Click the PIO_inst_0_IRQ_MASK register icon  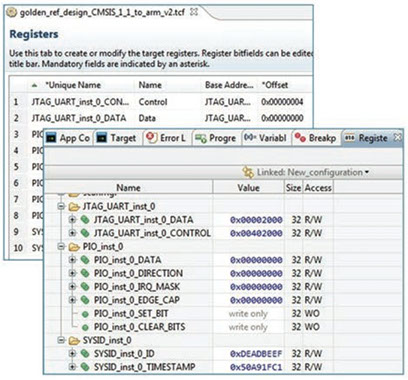point(85,286)
